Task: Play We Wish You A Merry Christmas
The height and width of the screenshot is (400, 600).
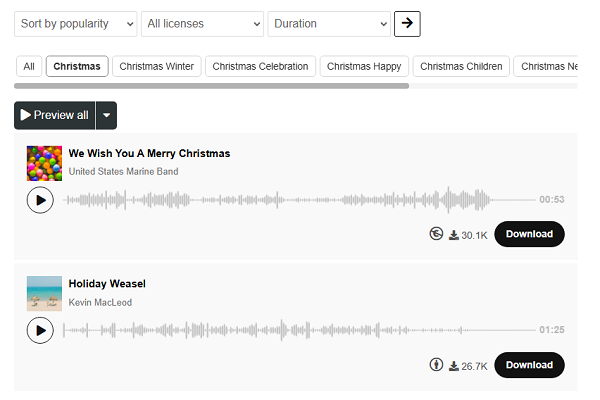Action: tap(40, 200)
